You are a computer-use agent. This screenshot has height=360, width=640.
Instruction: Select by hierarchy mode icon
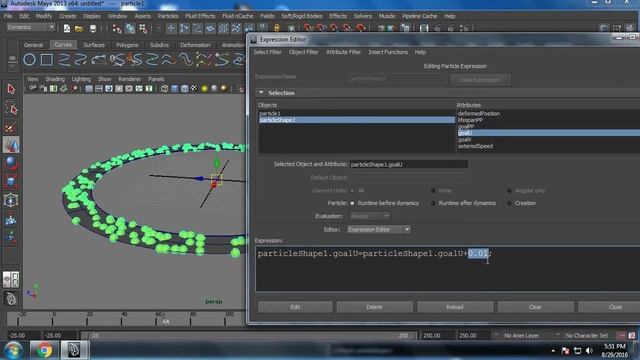tap(117, 28)
